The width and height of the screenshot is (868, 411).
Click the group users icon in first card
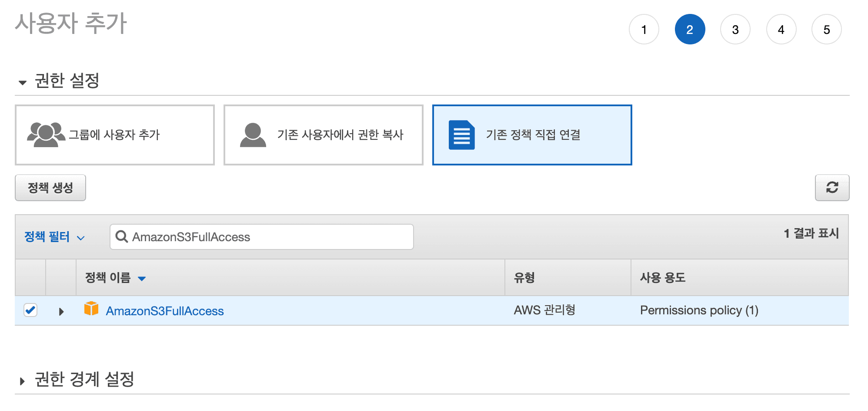click(x=46, y=135)
